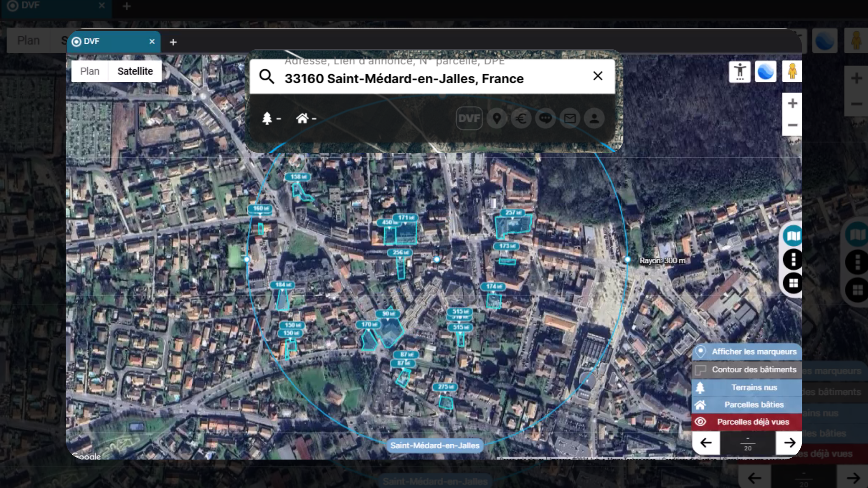Click the next arrow beside the 20 value
The width and height of the screenshot is (868, 488).
(789, 443)
